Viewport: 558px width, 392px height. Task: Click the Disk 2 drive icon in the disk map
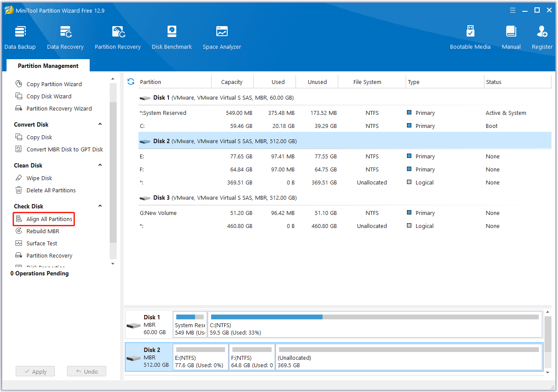134,358
